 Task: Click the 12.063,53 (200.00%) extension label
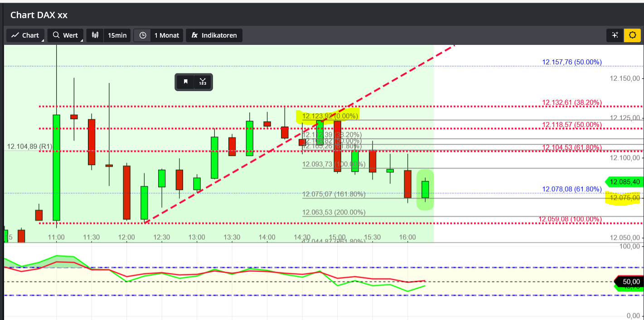[334, 212]
